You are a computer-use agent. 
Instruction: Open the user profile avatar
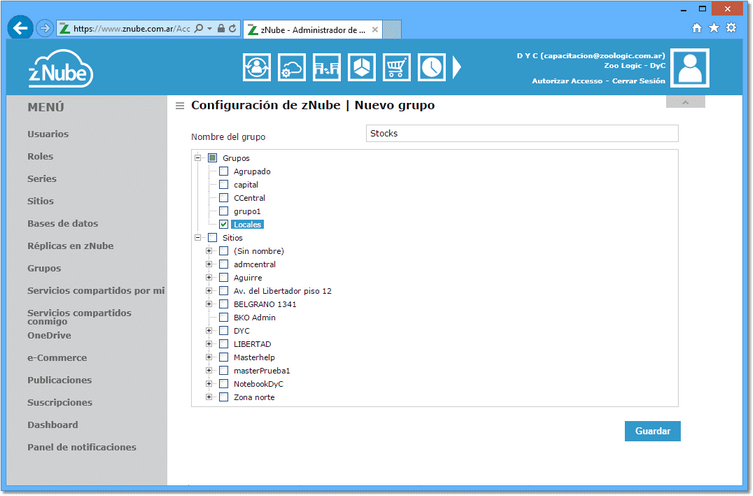coord(690,68)
